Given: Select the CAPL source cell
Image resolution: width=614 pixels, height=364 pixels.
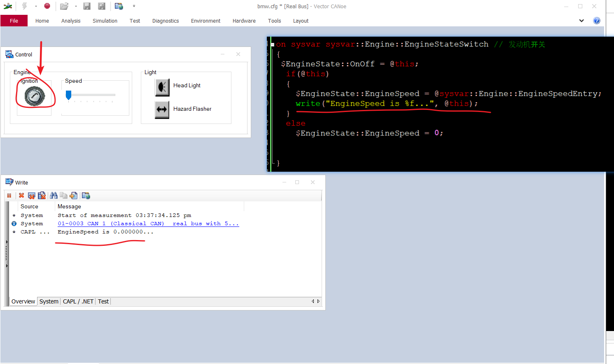Looking at the screenshot, I should [x=35, y=232].
